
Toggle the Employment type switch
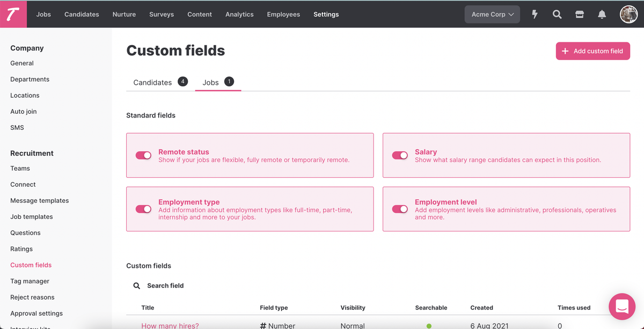pyautogui.click(x=143, y=209)
